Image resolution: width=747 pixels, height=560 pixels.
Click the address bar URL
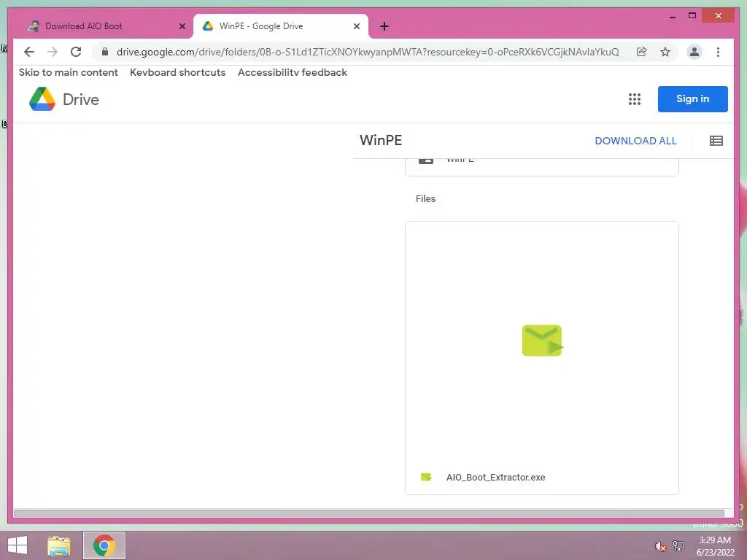click(x=368, y=52)
